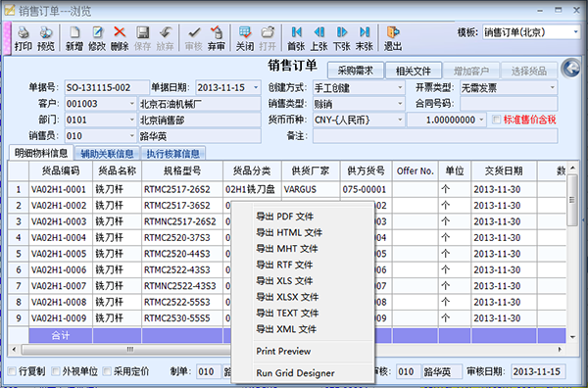
Task: Open the 开票类型 dropdown
Action: 553,88
